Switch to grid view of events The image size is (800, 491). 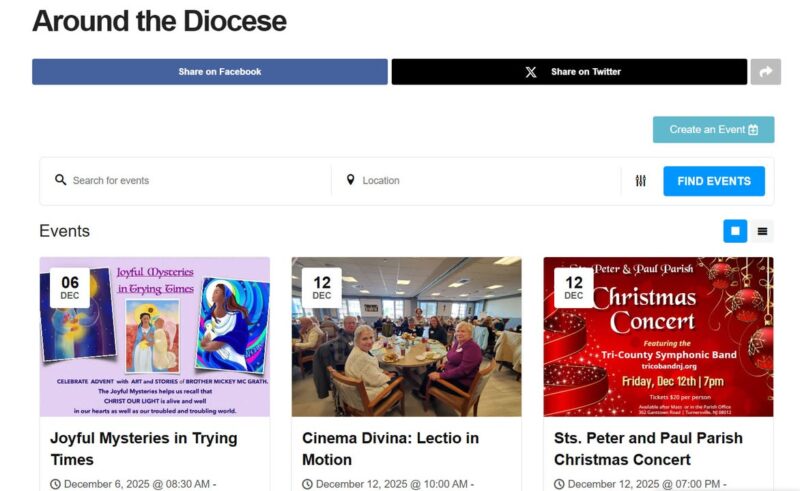tap(735, 231)
